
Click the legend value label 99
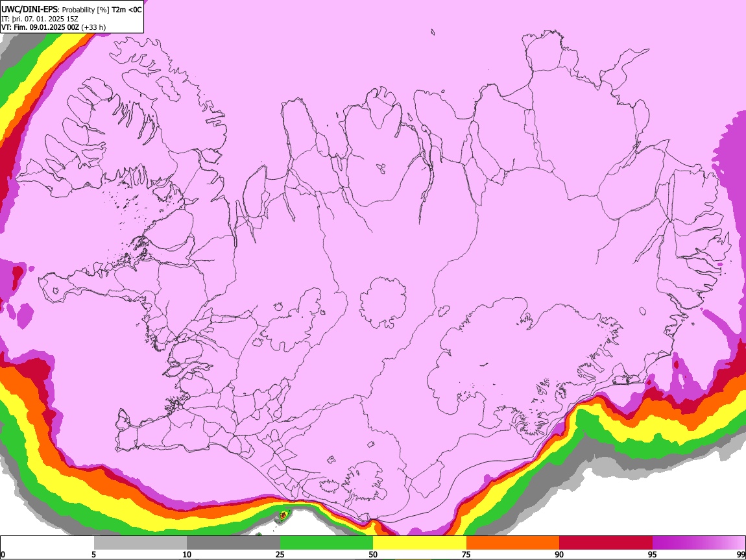coord(740,554)
